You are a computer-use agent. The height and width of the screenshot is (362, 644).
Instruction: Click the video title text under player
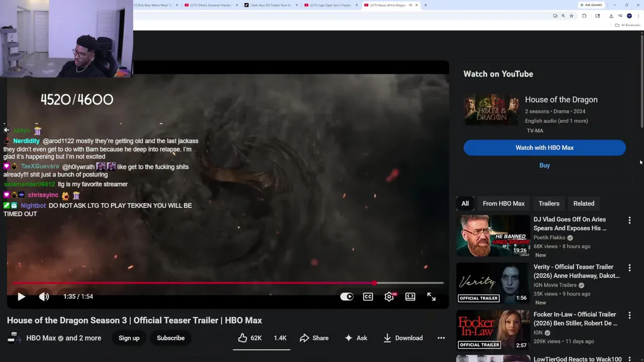pyautogui.click(x=134, y=320)
